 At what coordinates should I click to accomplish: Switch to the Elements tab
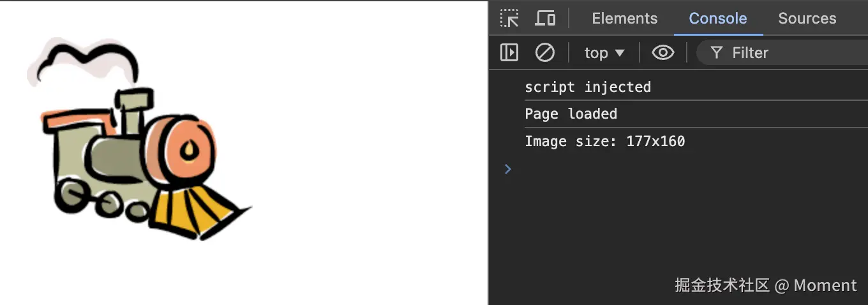tap(624, 19)
